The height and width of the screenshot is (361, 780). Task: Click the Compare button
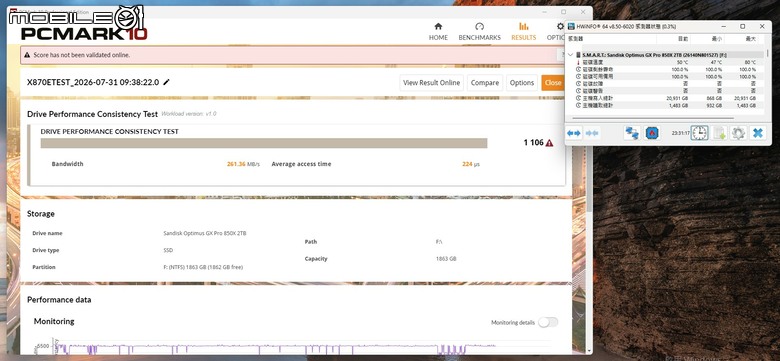pos(485,83)
